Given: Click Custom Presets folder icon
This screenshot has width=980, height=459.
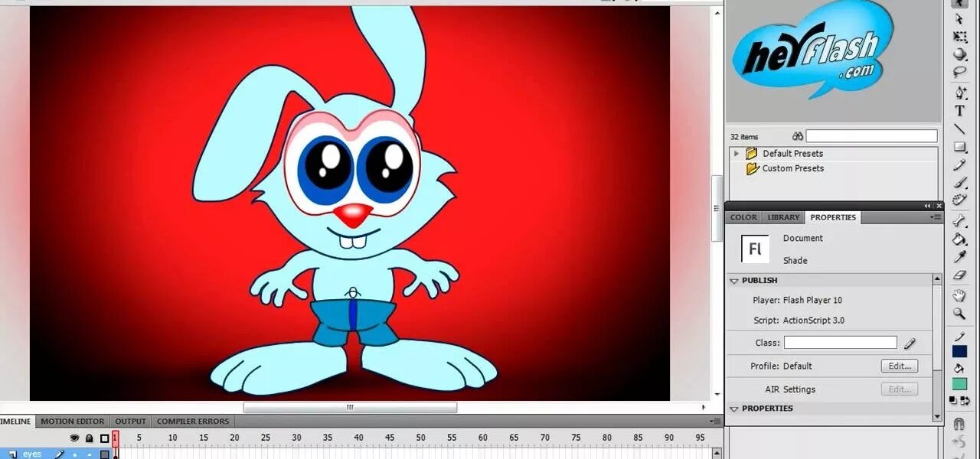Looking at the screenshot, I should click(751, 168).
